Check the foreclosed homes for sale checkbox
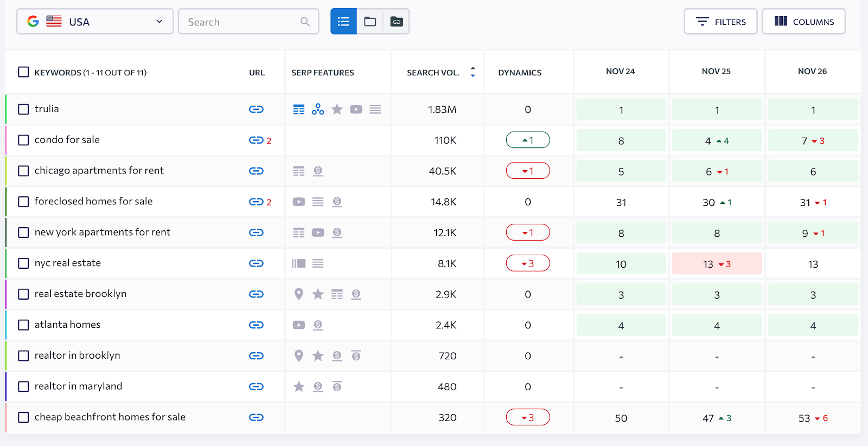 click(x=23, y=202)
